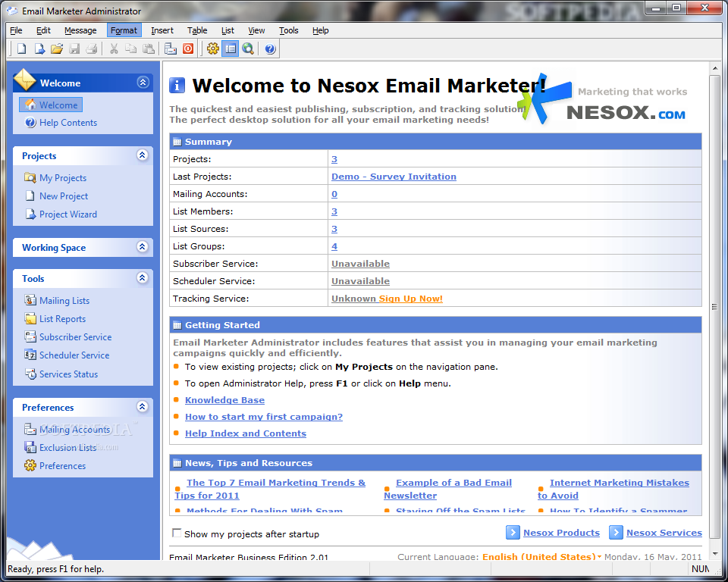Viewport: 728px width, 582px height.
Task: Collapse the Tools sidebar panel
Action: pyautogui.click(x=142, y=277)
